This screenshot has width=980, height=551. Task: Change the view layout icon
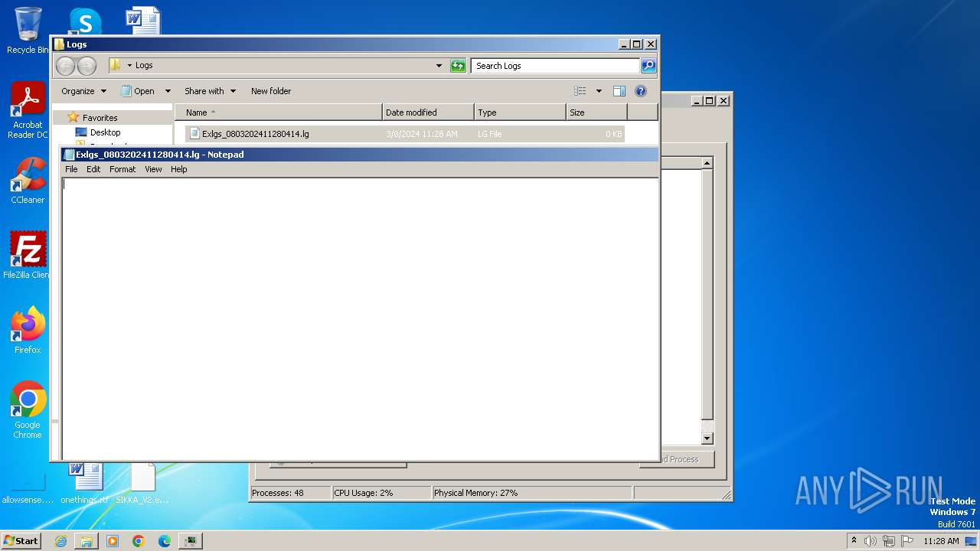(x=580, y=91)
